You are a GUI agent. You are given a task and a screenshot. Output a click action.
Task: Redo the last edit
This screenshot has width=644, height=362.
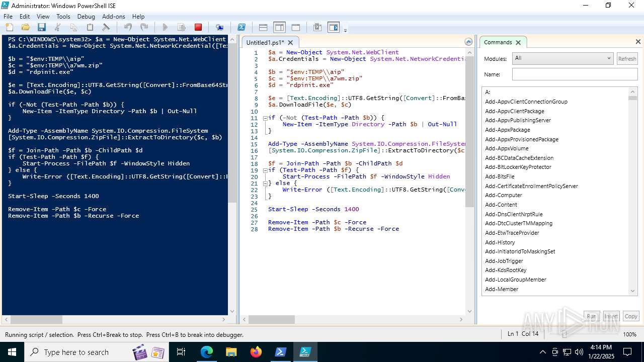[x=144, y=27]
